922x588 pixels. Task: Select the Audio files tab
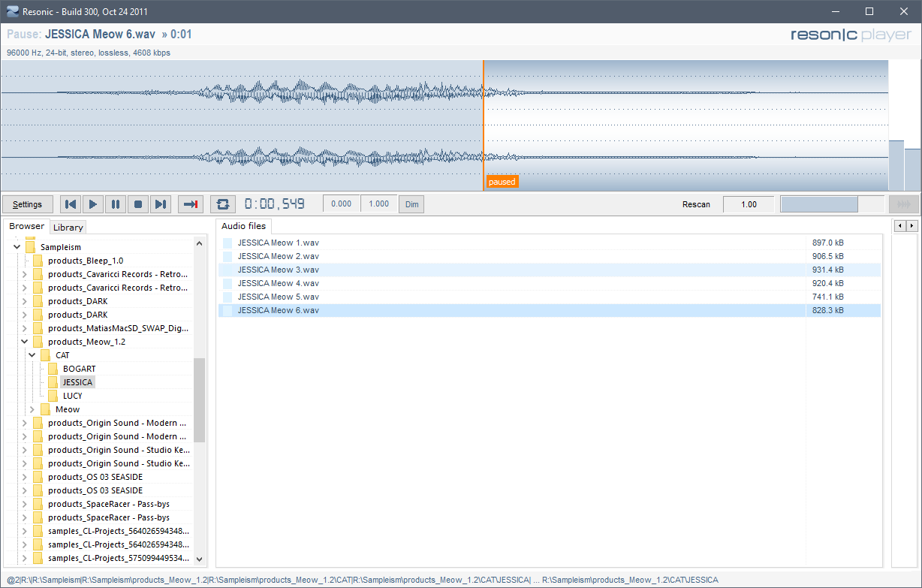243,226
